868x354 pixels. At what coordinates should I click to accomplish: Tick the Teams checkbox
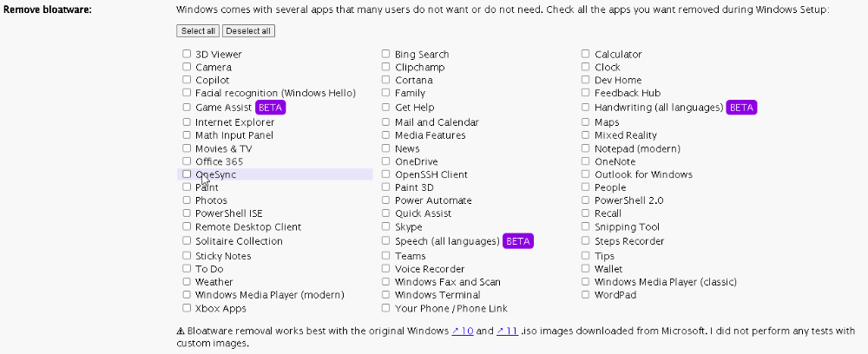386,255
